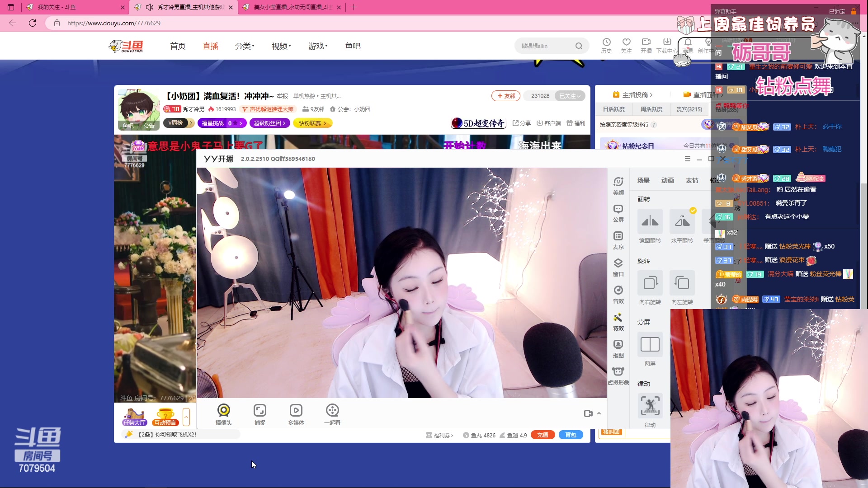868x488 pixels.
Task: Expand the 视频 dropdown menu
Action: click(281, 46)
